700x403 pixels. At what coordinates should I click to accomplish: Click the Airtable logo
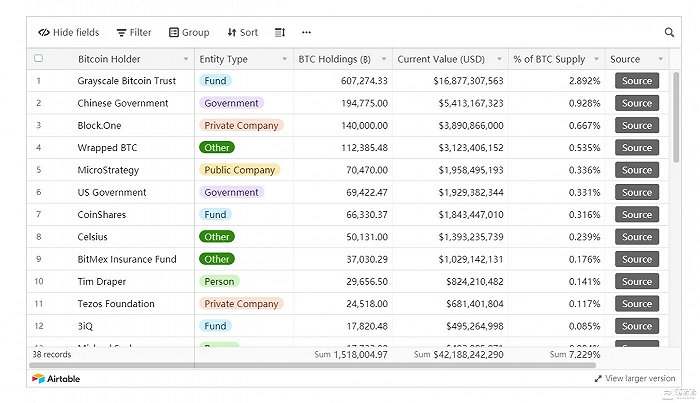56,378
